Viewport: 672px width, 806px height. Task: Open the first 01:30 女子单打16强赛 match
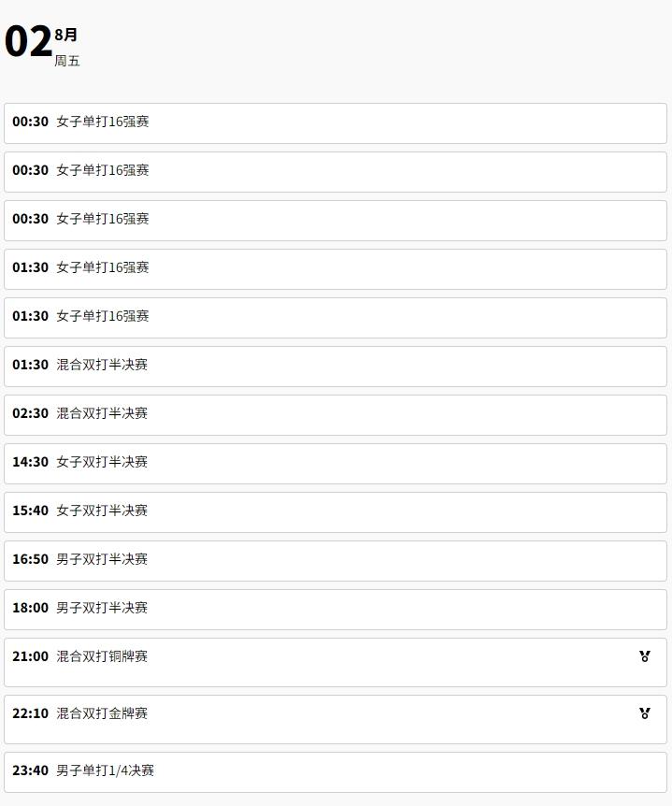pos(336,269)
